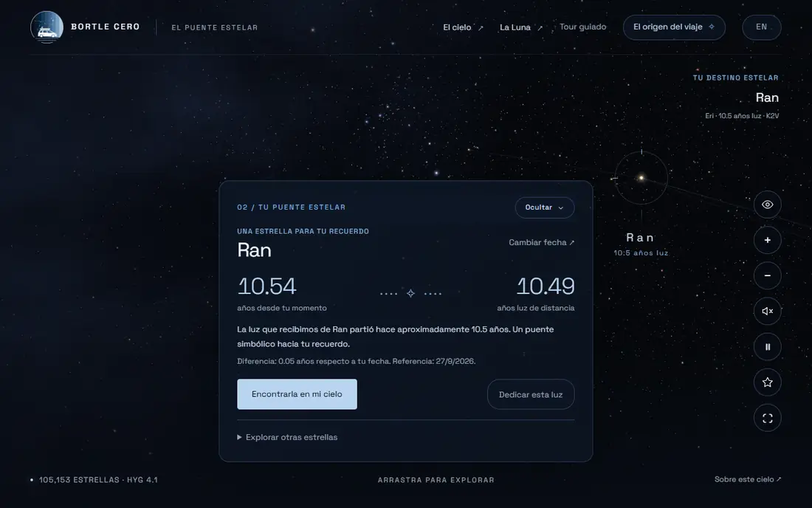
Task: Expand Explorar otras estrellas
Action: pyautogui.click(x=287, y=437)
